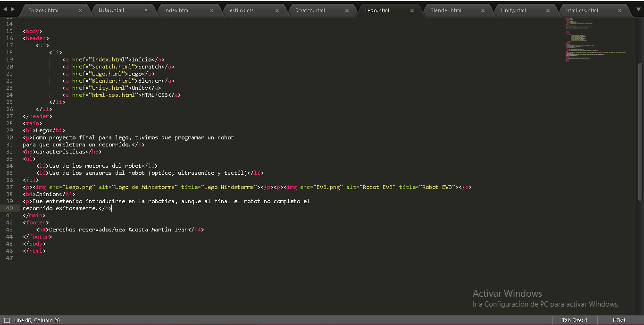Open the HTML syntax selector
Image resolution: width=644 pixels, height=325 pixels.
619,320
